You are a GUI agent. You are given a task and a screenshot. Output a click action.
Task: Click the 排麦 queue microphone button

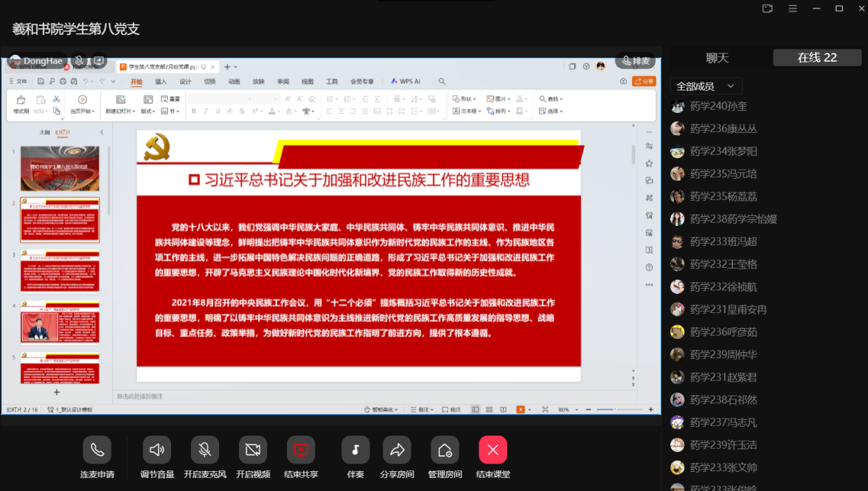click(x=635, y=61)
